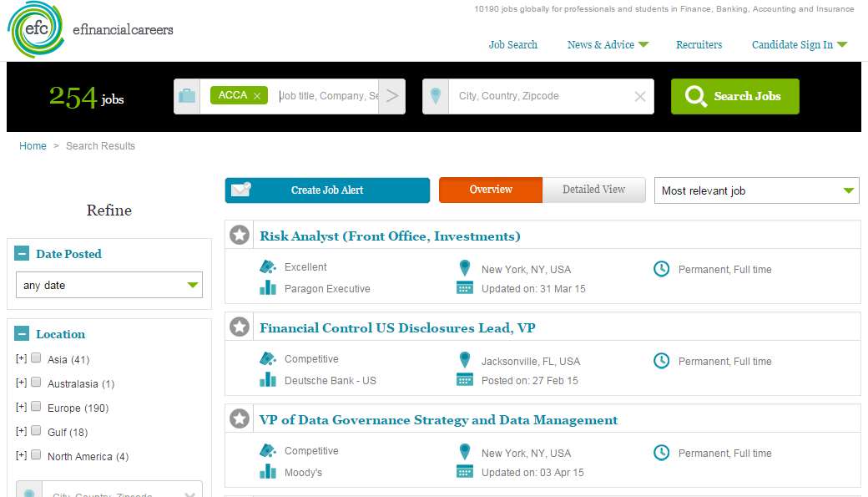
Task: Switch to Overview tab
Action: (491, 190)
